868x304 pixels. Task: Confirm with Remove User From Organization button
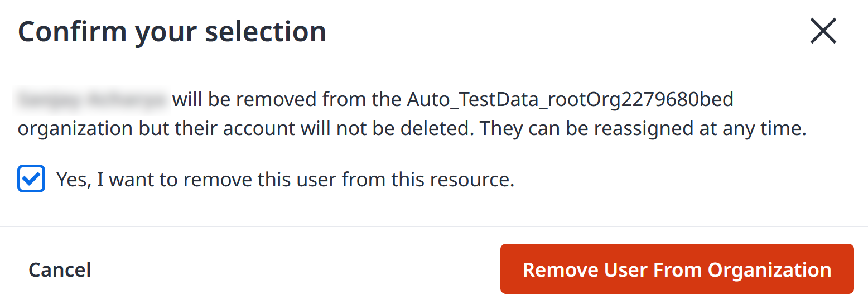[x=677, y=269]
